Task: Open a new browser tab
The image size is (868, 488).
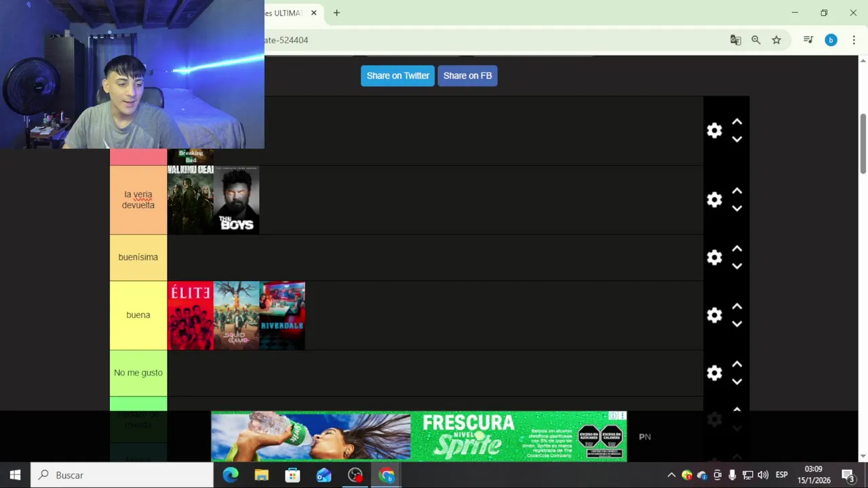Action: click(336, 13)
